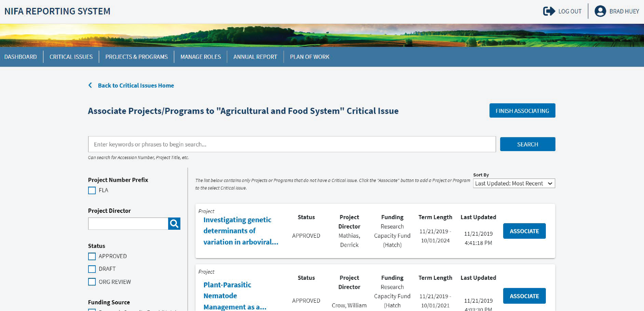Viewport: 644px width, 311px height.
Task: Click the blue Search button
Action: (527, 144)
